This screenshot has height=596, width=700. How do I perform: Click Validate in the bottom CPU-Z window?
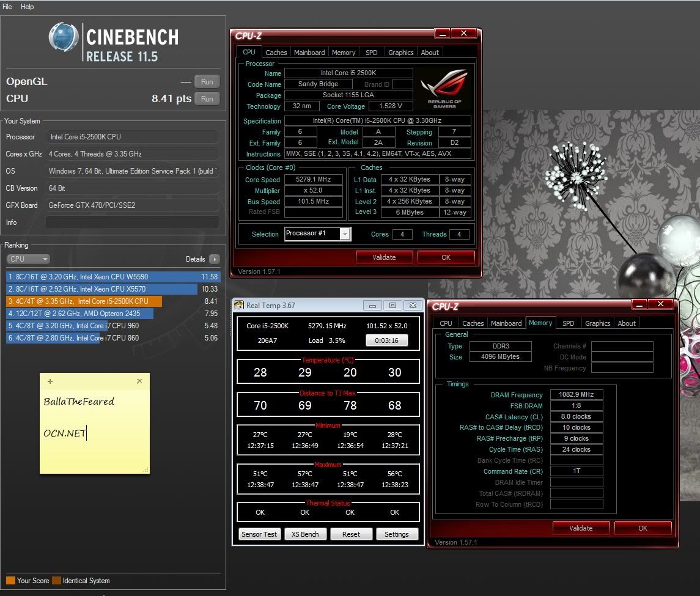581,528
